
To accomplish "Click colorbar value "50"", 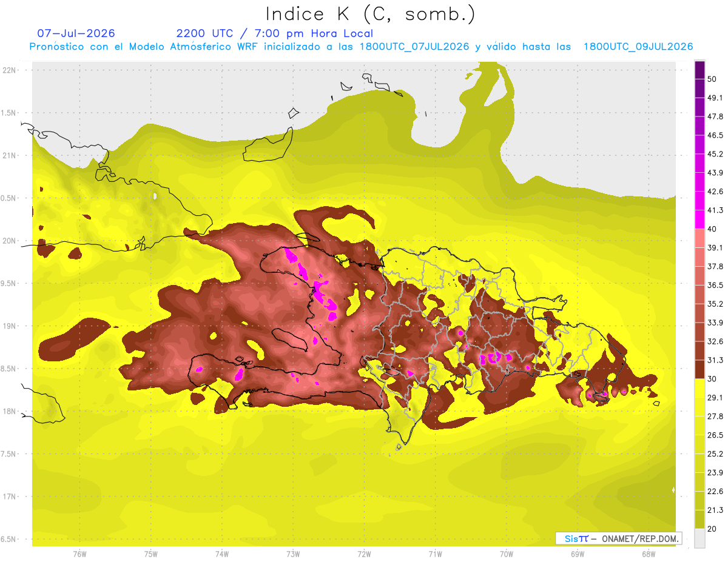I will coord(712,79).
